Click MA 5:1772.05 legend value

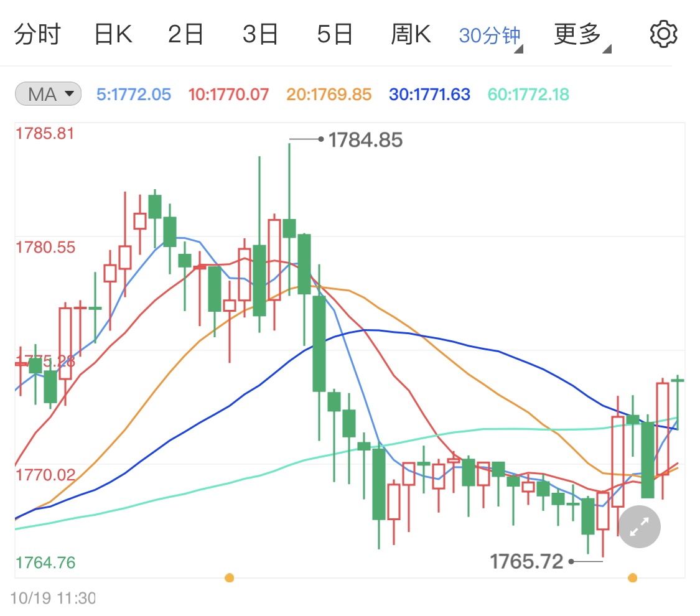pos(134,94)
